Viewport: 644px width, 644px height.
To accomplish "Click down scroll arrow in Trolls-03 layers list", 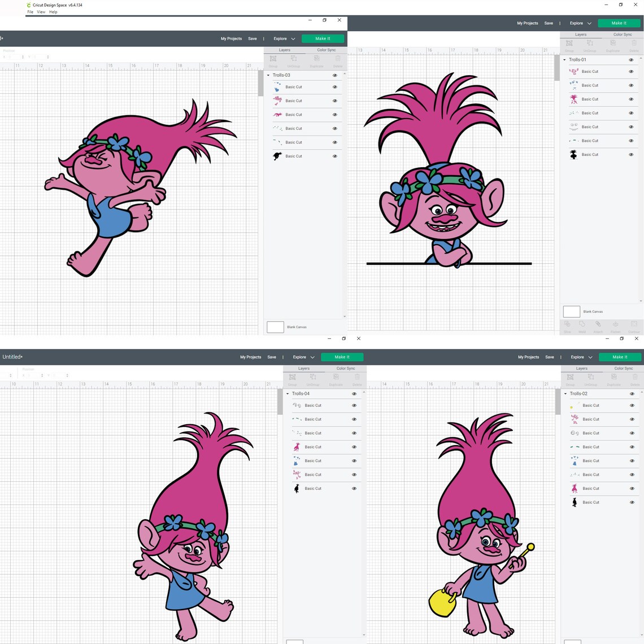I will (x=344, y=317).
